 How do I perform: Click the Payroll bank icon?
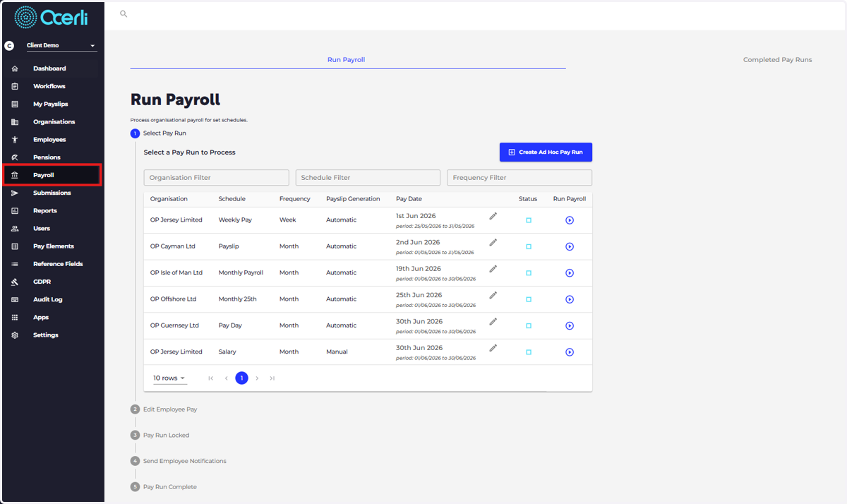(x=15, y=175)
